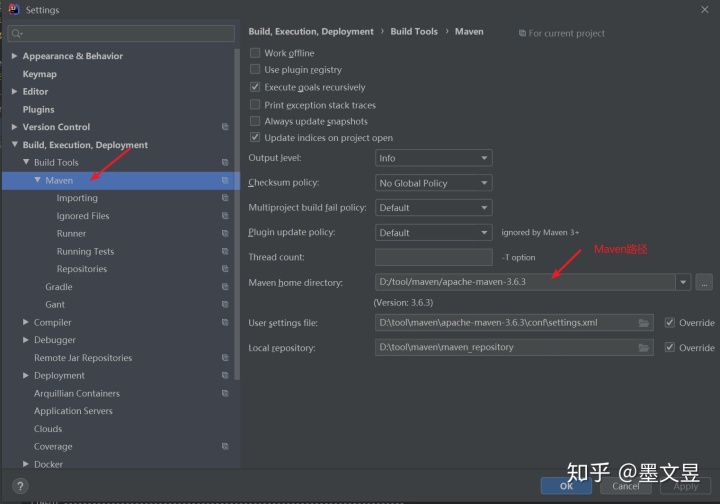
Task: Click project-level icon beside Gradle
Action: 225,287
